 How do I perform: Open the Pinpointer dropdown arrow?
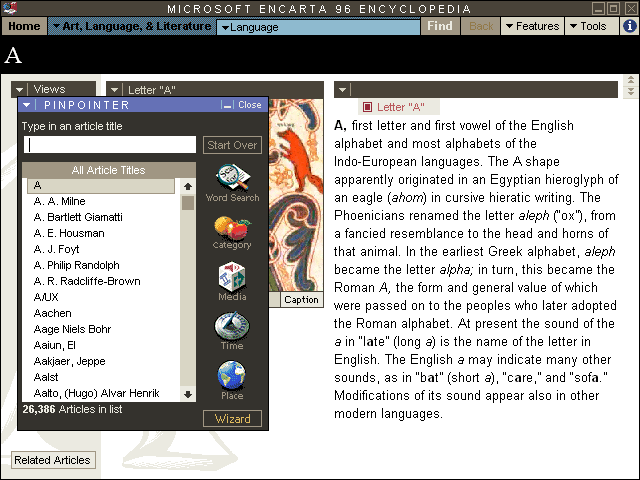click(27, 105)
